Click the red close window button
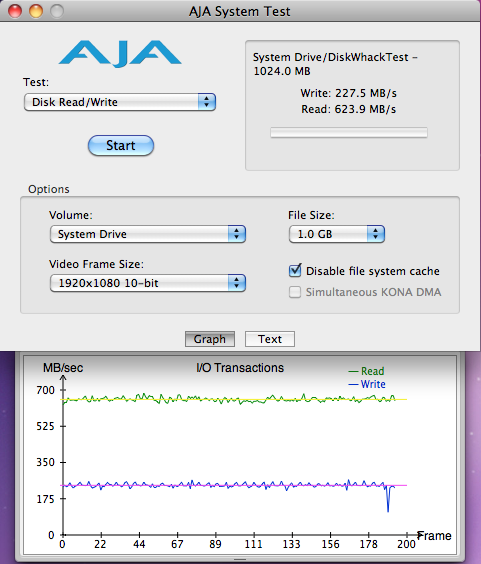Screen dimensions: 481x564 click(x=15, y=11)
